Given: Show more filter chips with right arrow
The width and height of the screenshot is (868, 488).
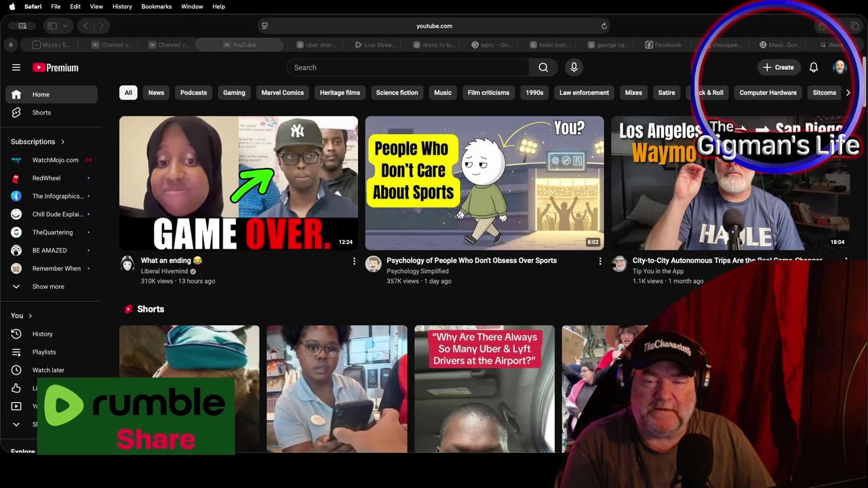Looking at the screenshot, I should [x=848, y=93].
